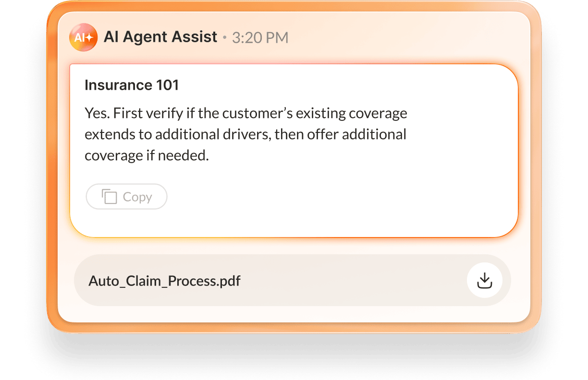The image size is (588, 380).
Task: Click the Copy button
Action: [x=126, y=196]
